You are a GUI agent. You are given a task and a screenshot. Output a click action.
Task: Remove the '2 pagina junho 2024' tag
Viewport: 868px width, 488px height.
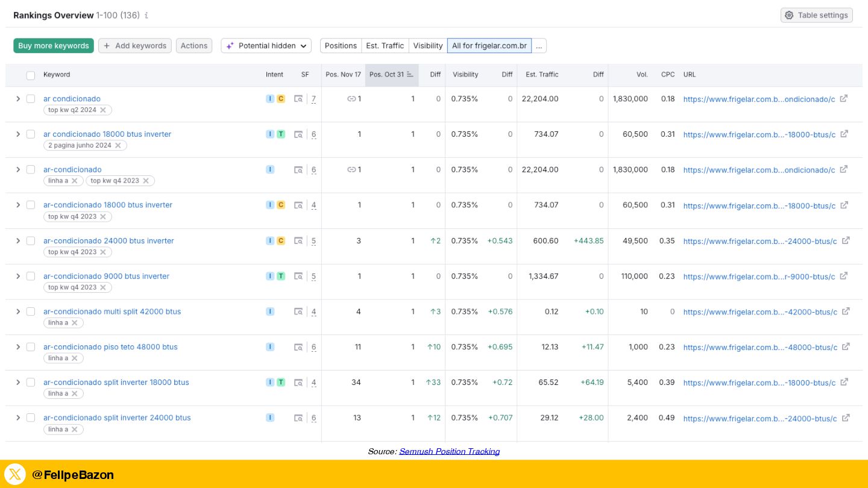(118, 146)
